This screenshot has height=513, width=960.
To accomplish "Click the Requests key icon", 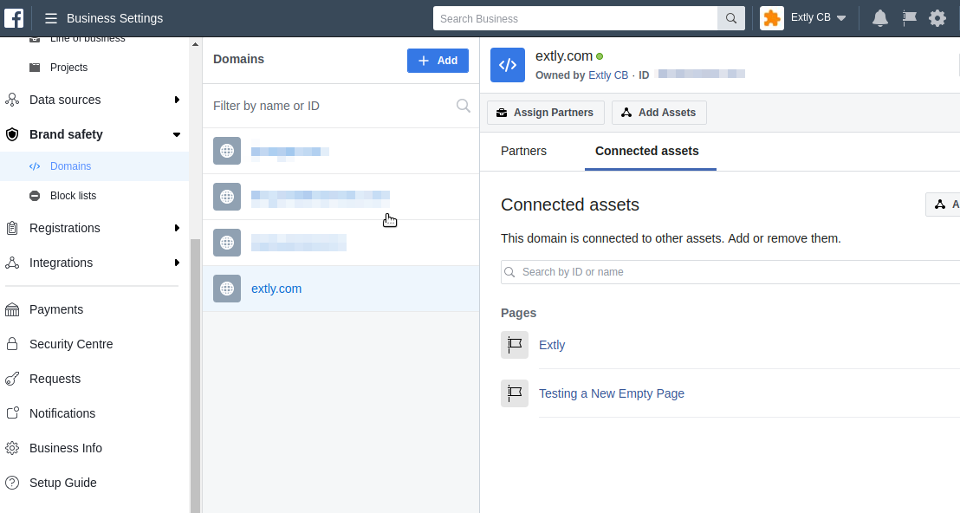I will coord(12,379).
